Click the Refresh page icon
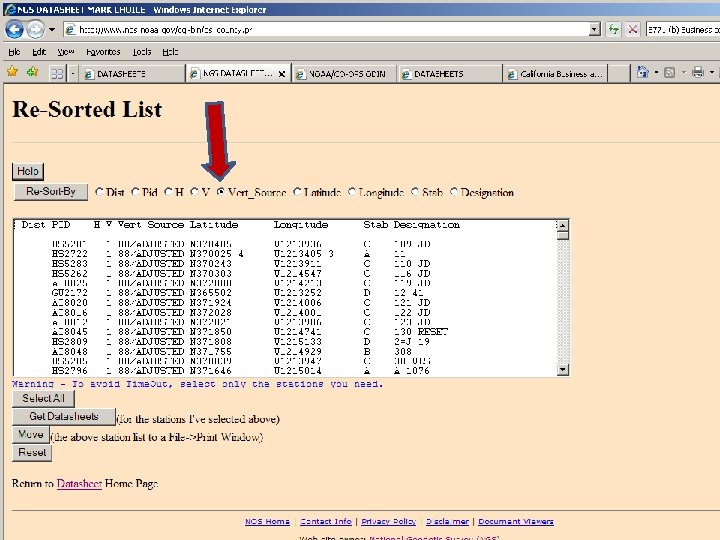This screenshot has height=540, width=720. pyautogui.click(x=613, y=30)
